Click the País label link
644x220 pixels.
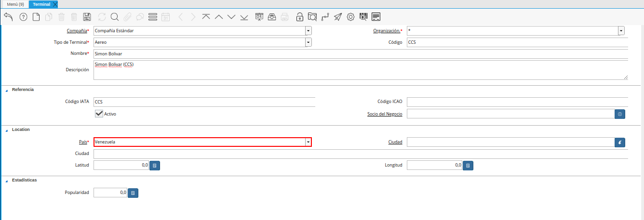[84, 142]
